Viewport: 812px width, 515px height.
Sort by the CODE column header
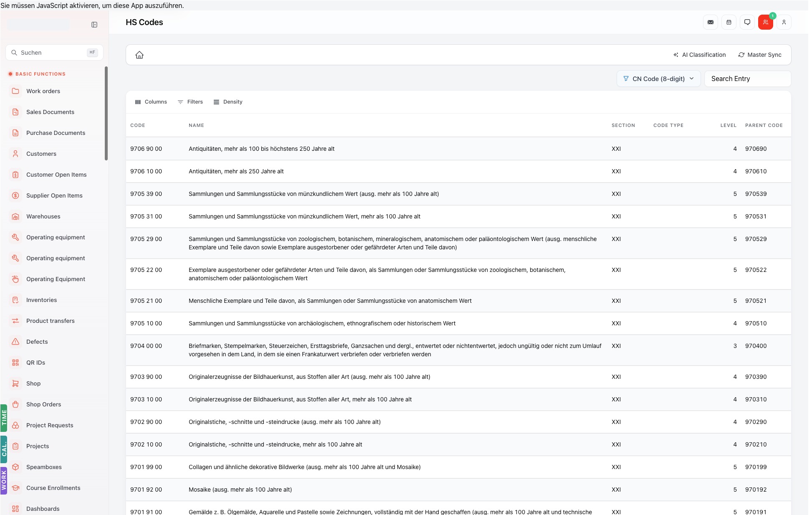[138, 125]
